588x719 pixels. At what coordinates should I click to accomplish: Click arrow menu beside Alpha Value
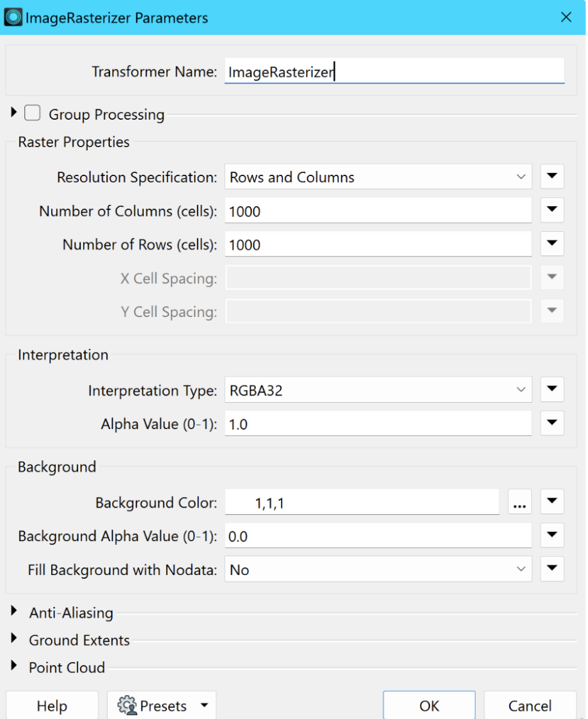point(552,423)
